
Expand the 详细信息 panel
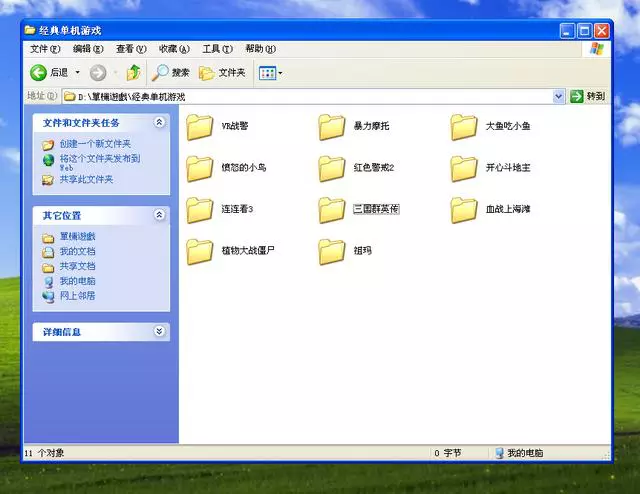tap(159, 331)
